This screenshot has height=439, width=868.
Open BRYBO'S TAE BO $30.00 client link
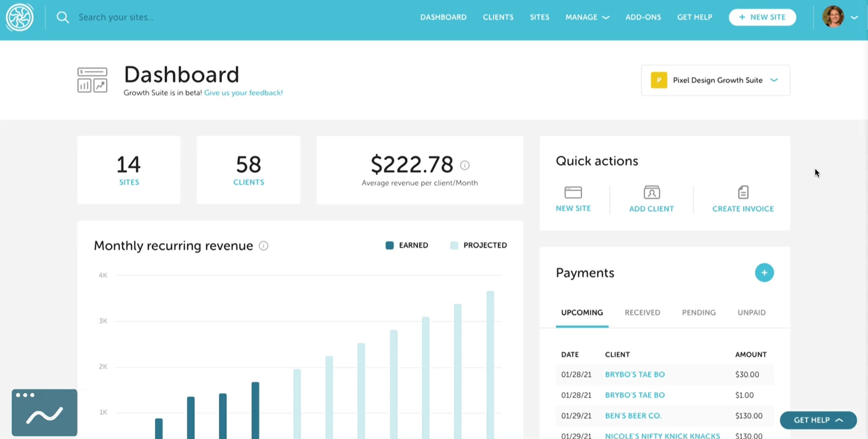click(x=635, y=374)
